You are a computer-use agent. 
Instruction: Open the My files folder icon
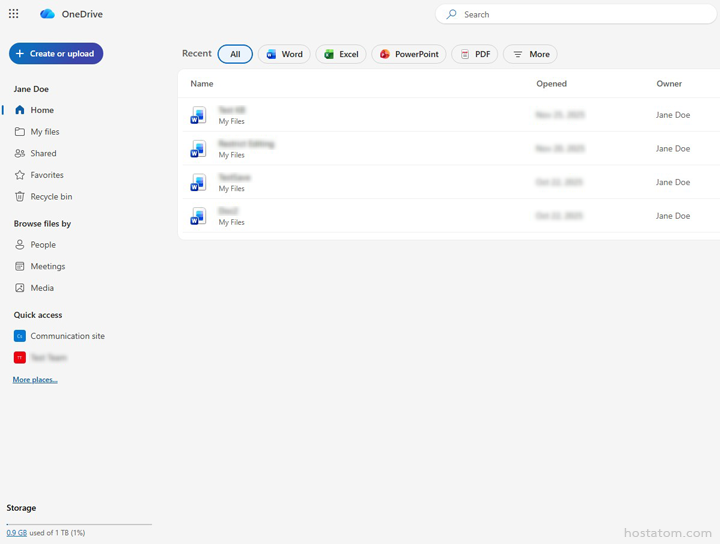click(x=20, y=132)
